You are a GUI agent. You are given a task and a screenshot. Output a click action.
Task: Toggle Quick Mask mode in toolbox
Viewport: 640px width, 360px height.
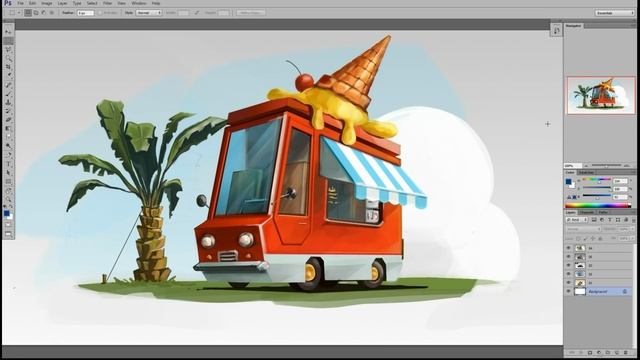point(8,224)
